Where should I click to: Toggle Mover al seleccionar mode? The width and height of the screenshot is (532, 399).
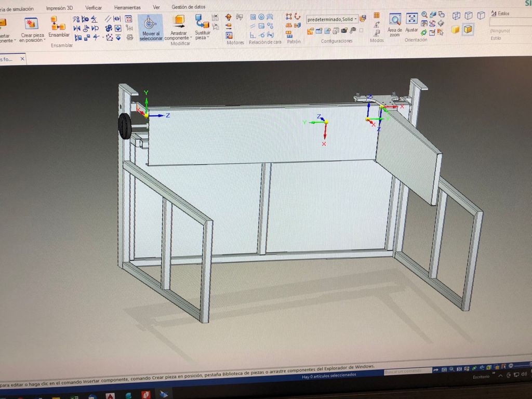click(x=151, y=28)
